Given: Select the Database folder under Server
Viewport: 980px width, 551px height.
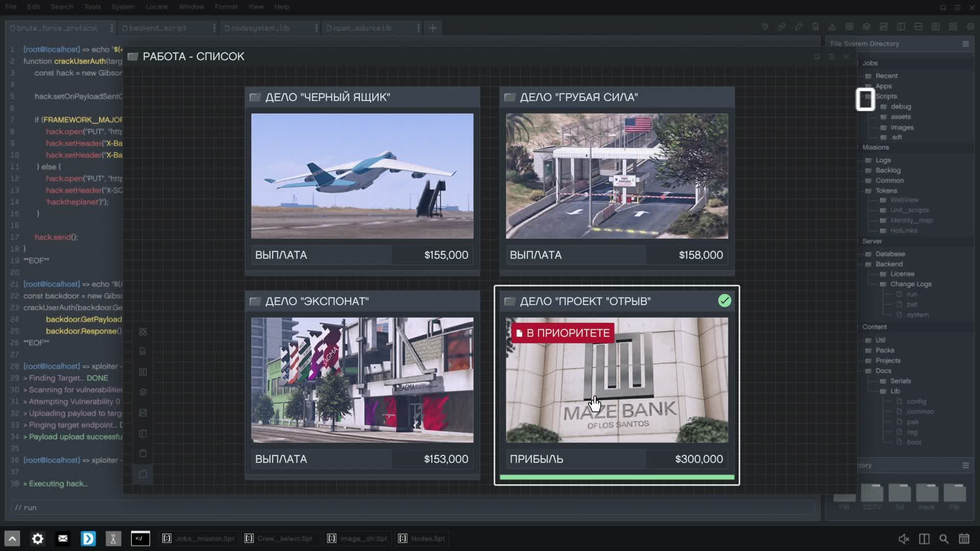Looking at the screenshot, I should click(x=886, y=254).
